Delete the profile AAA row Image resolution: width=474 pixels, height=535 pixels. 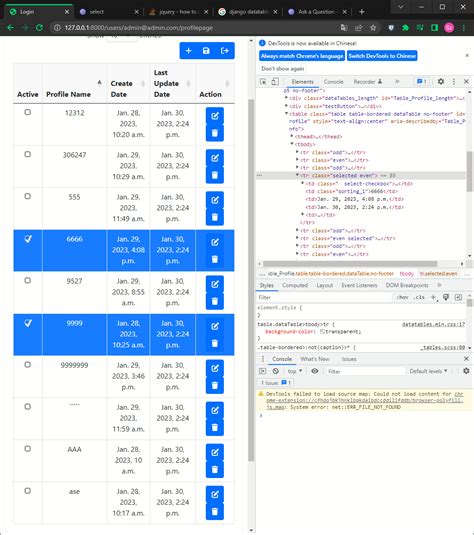tap(215, 469)
